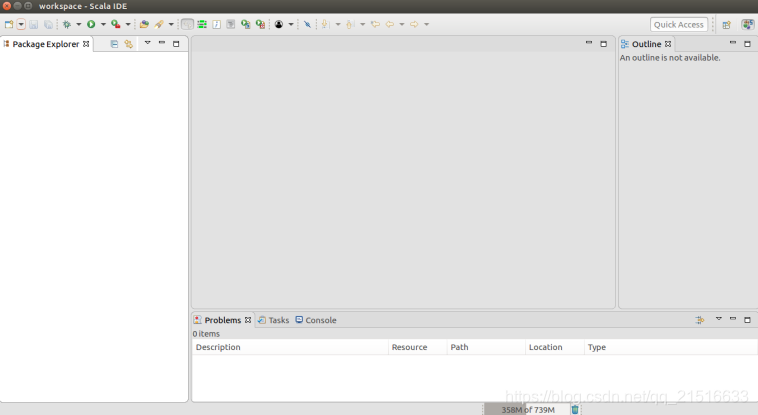The image size is (758, 415).
Task: Toggle Mark Occurrences button
Action: point(187,24)
